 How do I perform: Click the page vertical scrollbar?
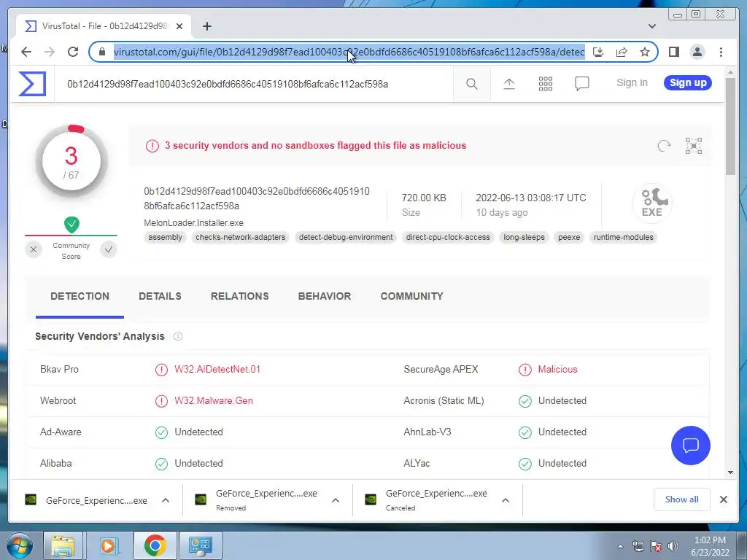click(730, 125)
